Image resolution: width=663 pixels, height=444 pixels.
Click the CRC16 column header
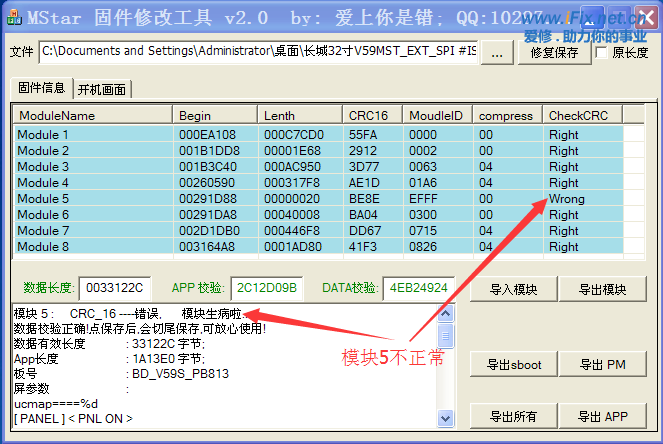click(x=373, y=115)
